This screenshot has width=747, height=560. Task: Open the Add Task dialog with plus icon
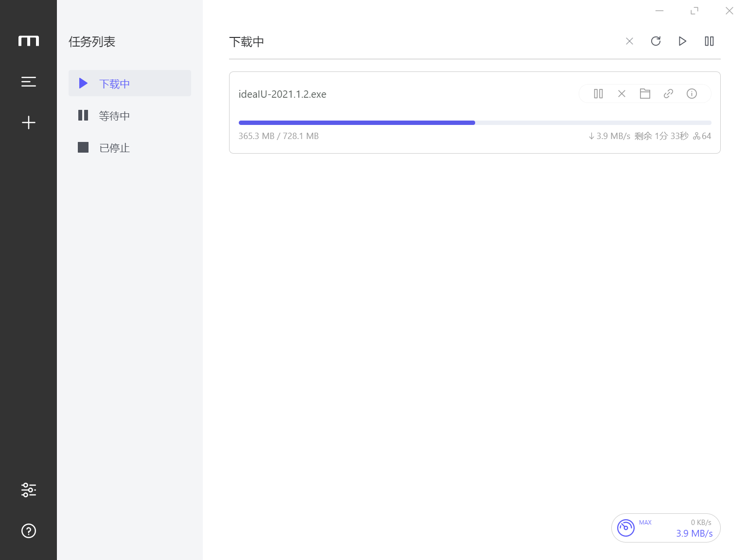[x=29, y=122]
